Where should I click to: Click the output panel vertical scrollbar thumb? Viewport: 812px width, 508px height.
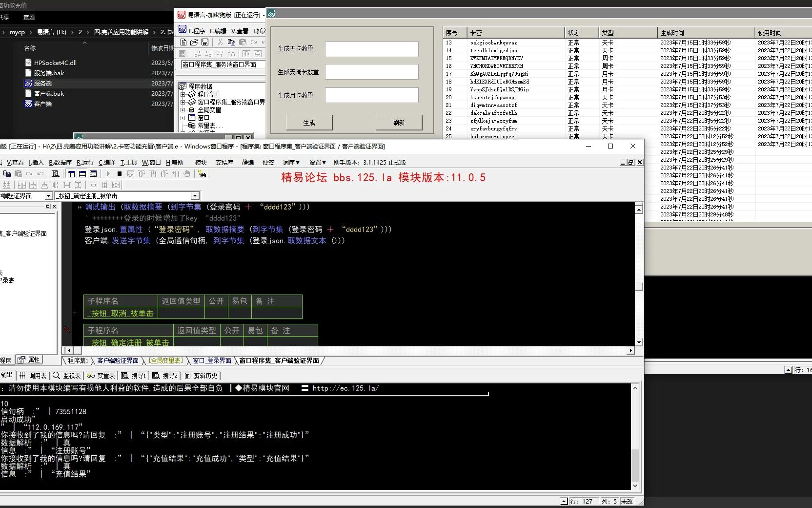coord(635,465)
